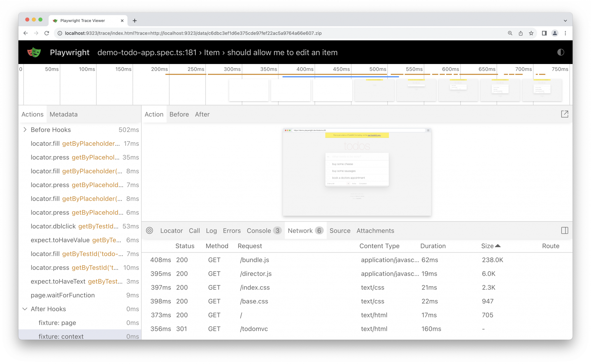
Task: Click the Playwright masks logo
Action: (x=34, y=52)
